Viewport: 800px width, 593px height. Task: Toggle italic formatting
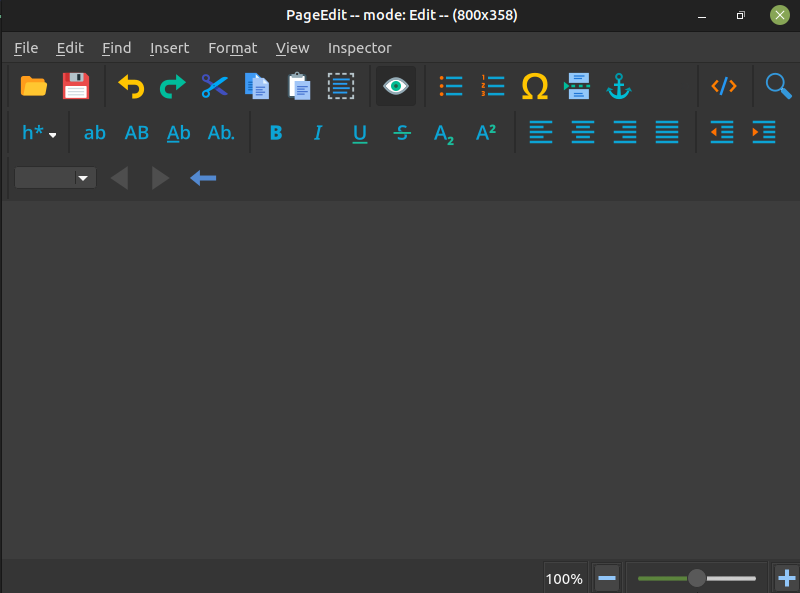(318, 133)
